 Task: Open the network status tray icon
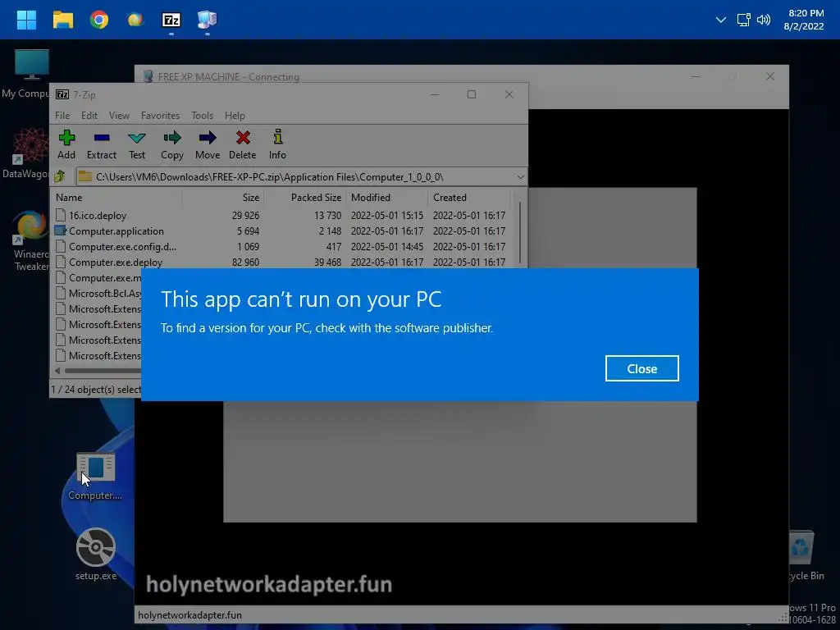coord(743,20)
